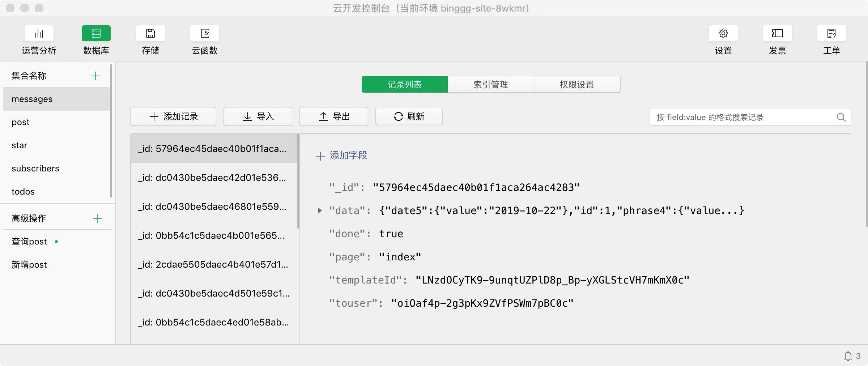Click the "touser" value string

(x=482, y=303)
